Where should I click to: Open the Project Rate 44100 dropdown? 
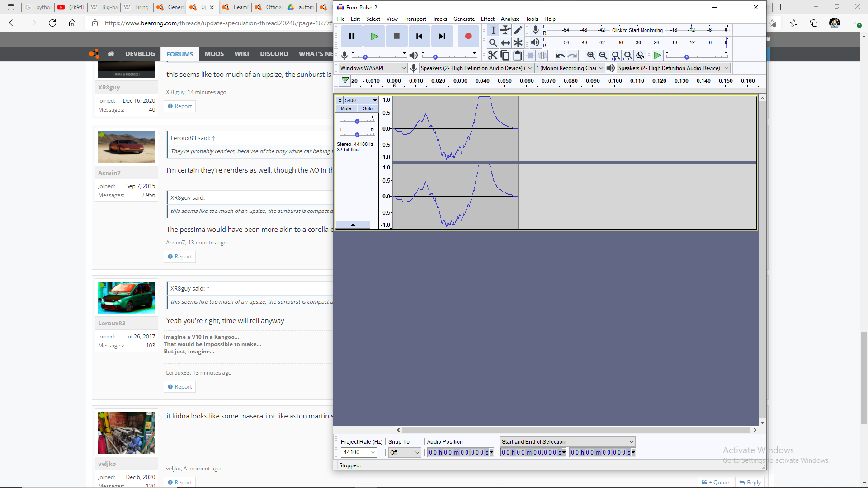[373, 452]
